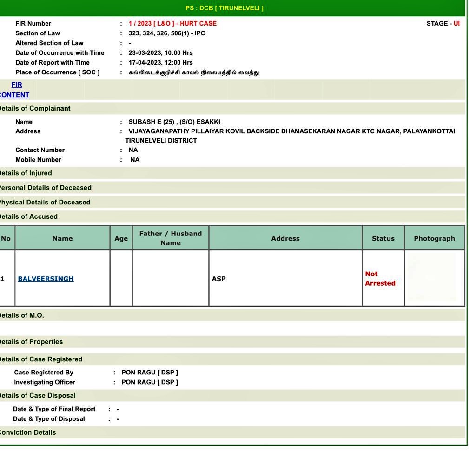This screenshot has width=476, height=451.
Task: Click the Details of Accused section header
Action: (232, 216)
